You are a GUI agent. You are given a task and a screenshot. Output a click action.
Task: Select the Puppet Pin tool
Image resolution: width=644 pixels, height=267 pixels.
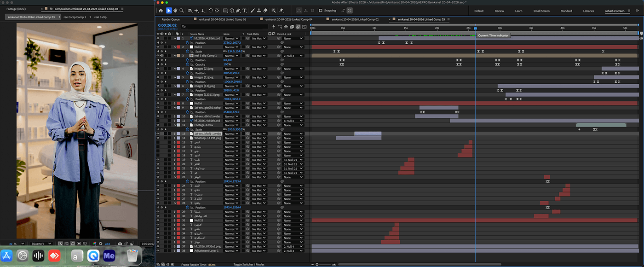pos(281,11)
